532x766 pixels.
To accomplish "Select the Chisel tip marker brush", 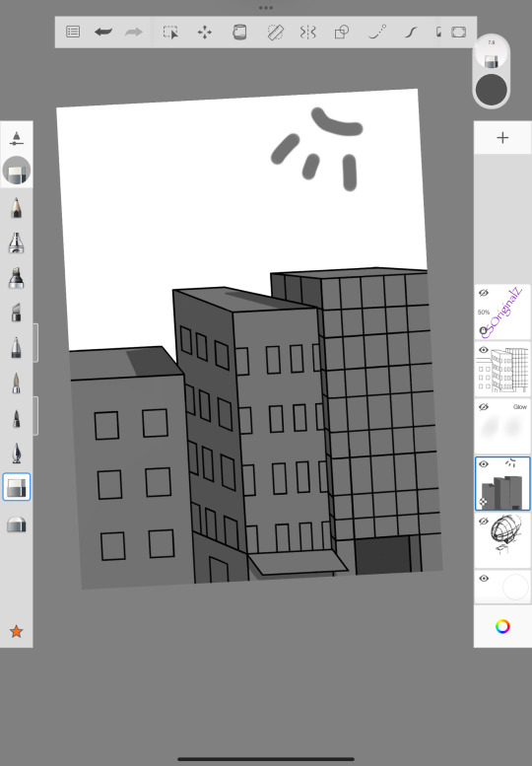I will [x=16, y=313].
